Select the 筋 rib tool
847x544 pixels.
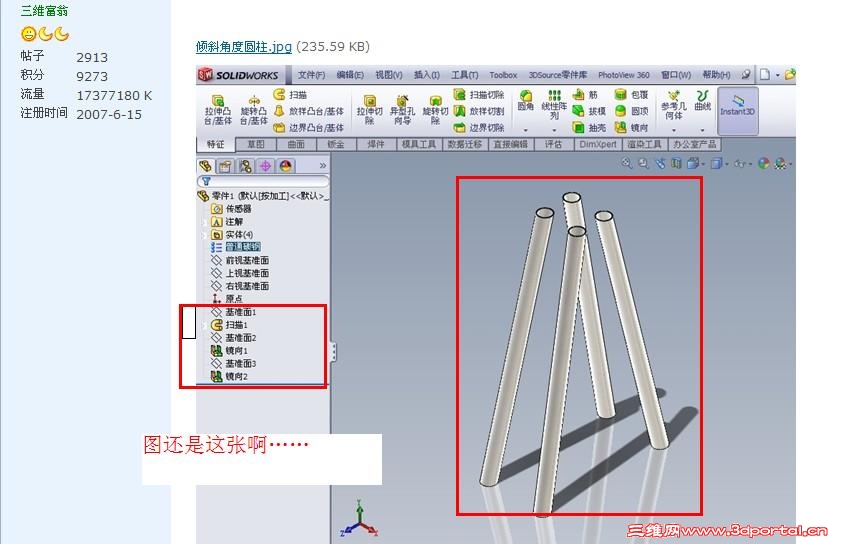(x=586, y=95)
